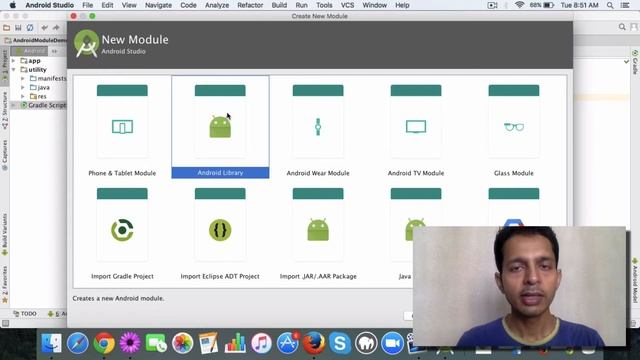Select the Phone & Tablet Module card

coord(122,127)
